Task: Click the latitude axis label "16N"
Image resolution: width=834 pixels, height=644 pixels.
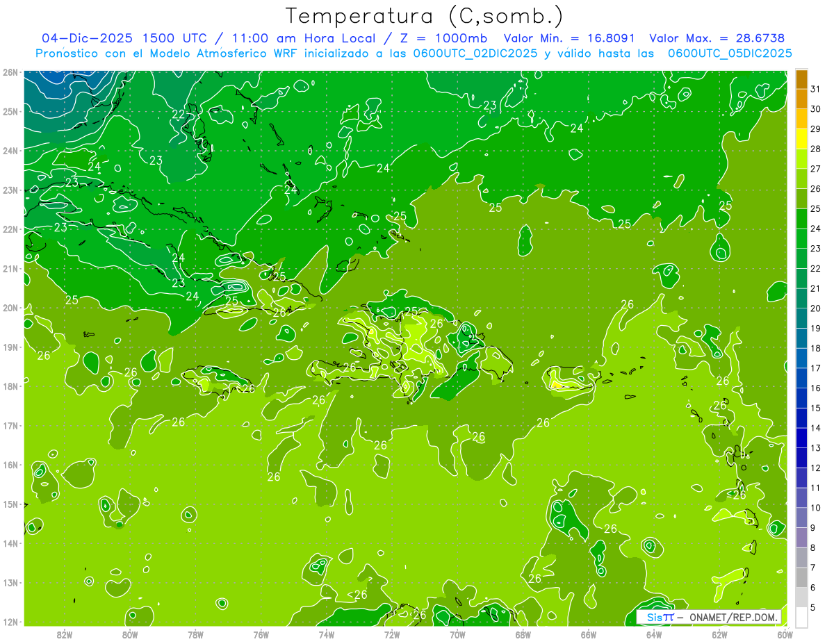Action: (10, 465)
